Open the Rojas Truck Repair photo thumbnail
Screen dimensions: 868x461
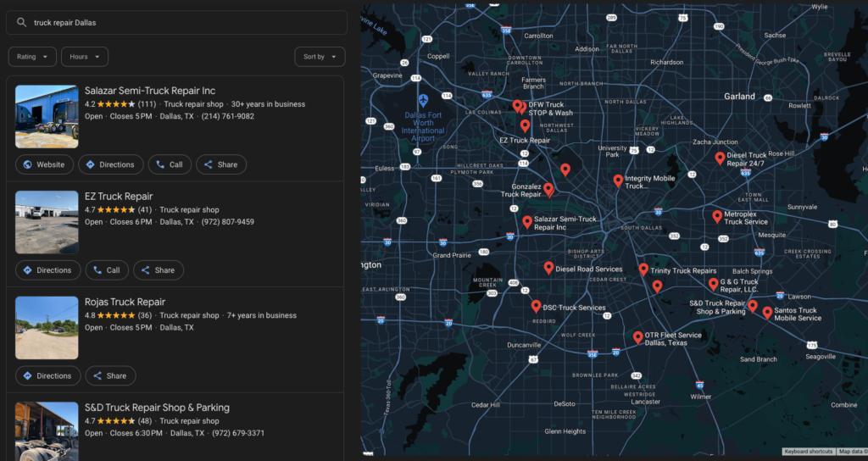[47, 328]
